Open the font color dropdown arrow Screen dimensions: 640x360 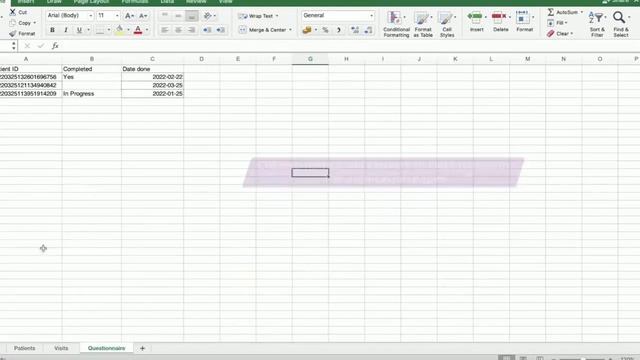click(x=147, y=30)
